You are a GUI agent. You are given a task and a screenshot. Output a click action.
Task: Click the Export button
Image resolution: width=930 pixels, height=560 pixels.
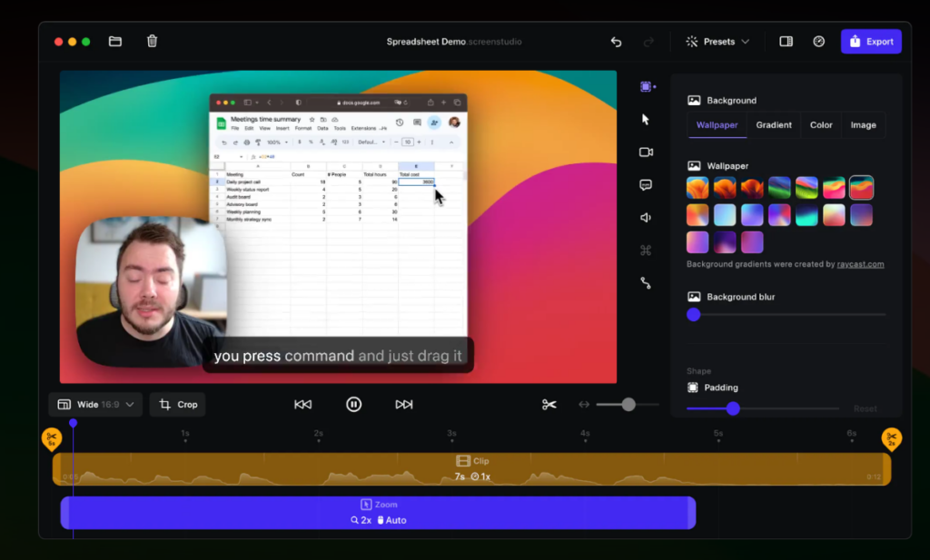(x=870, y=41)
